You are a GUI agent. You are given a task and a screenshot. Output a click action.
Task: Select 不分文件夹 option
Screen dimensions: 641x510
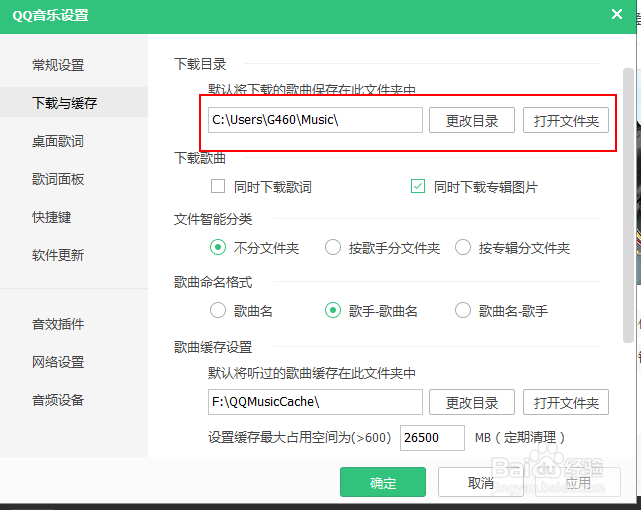coord(218,248)
